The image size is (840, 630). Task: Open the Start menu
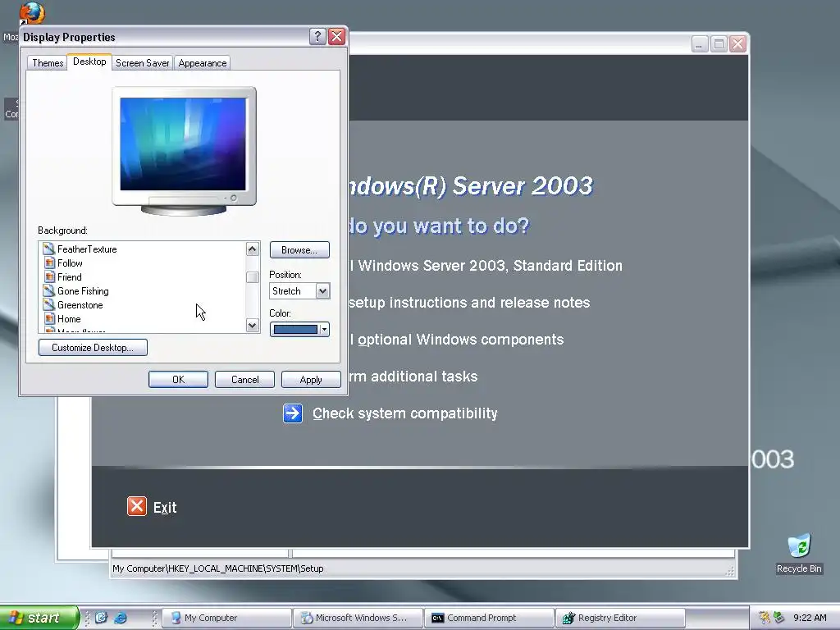coord(39,618)
